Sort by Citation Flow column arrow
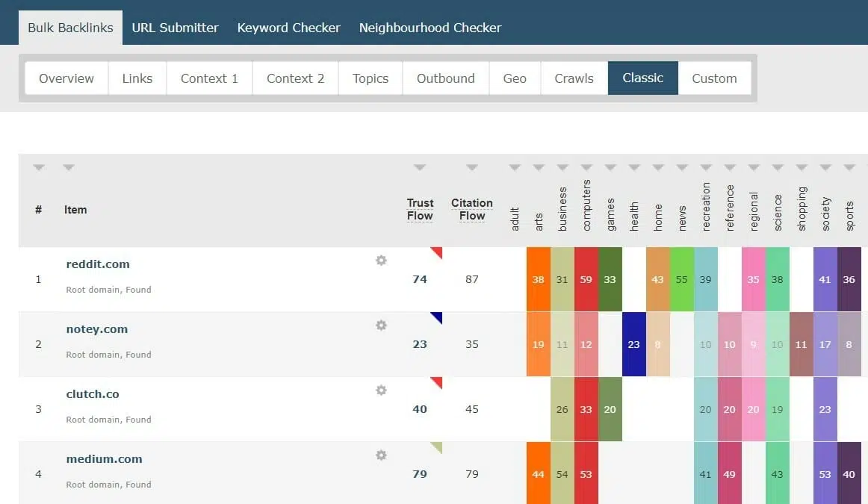Viewport: 868px width, 504px height. point(471,167)
